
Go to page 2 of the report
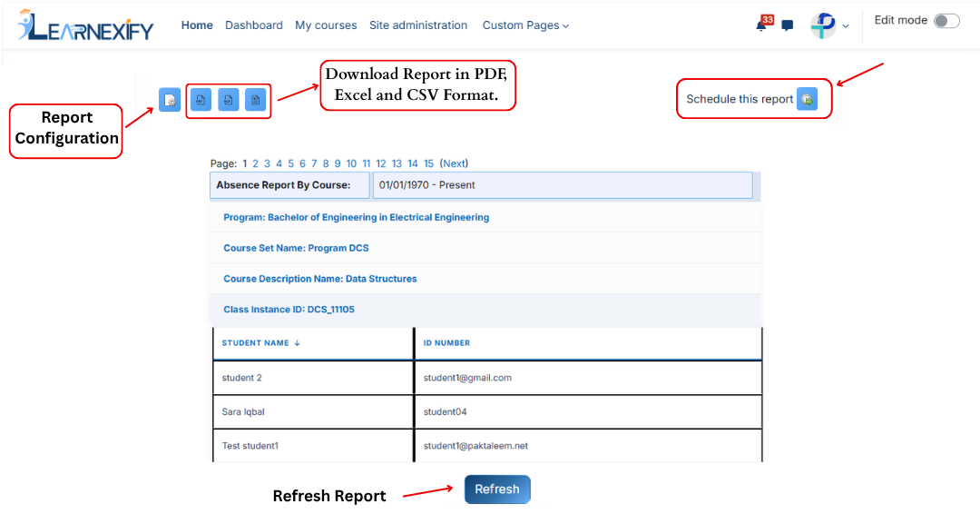[x=255, y=163]
